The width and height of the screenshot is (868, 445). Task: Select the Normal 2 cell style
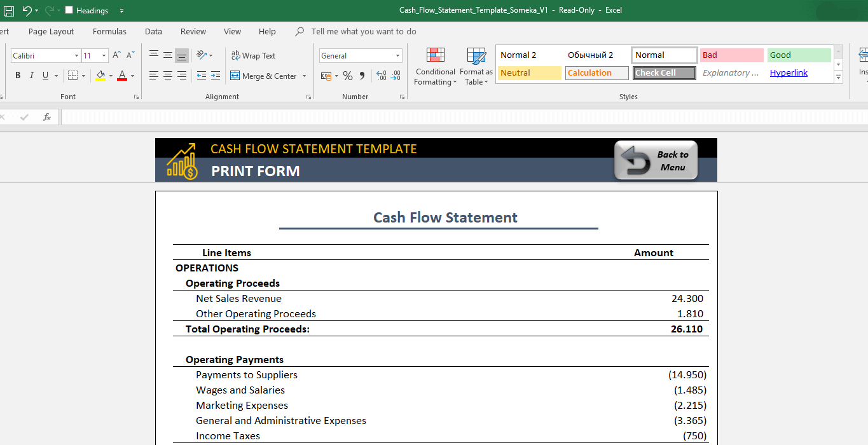click(x=530, y=55)
